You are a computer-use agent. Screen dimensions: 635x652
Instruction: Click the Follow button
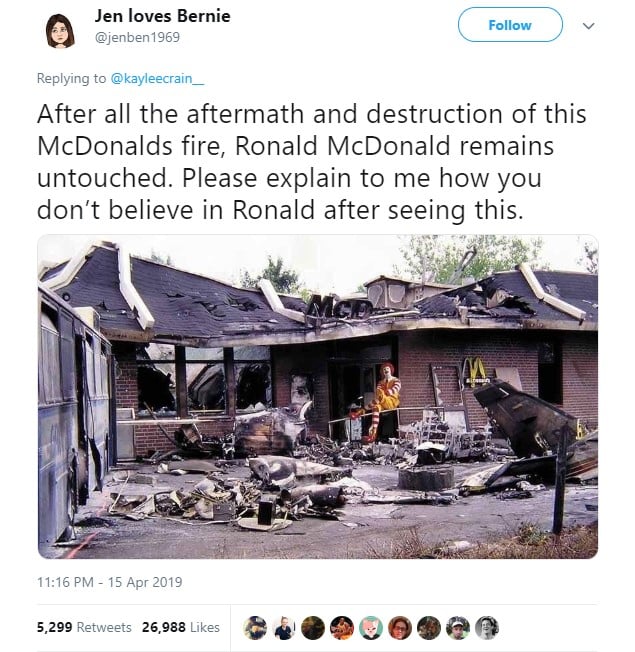510,25
